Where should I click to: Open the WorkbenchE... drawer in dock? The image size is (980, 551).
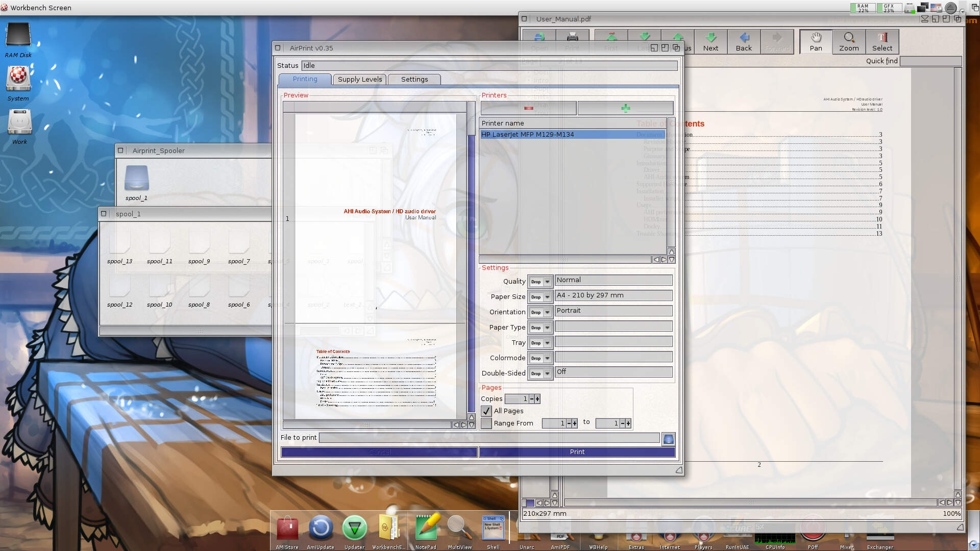tap(389, 528)
